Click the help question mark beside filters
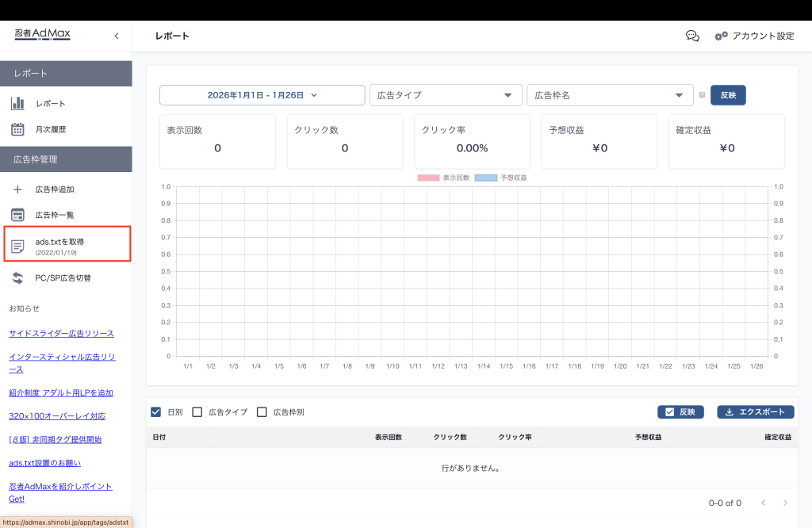The image size is (812, 528). [x=702, y=95]
